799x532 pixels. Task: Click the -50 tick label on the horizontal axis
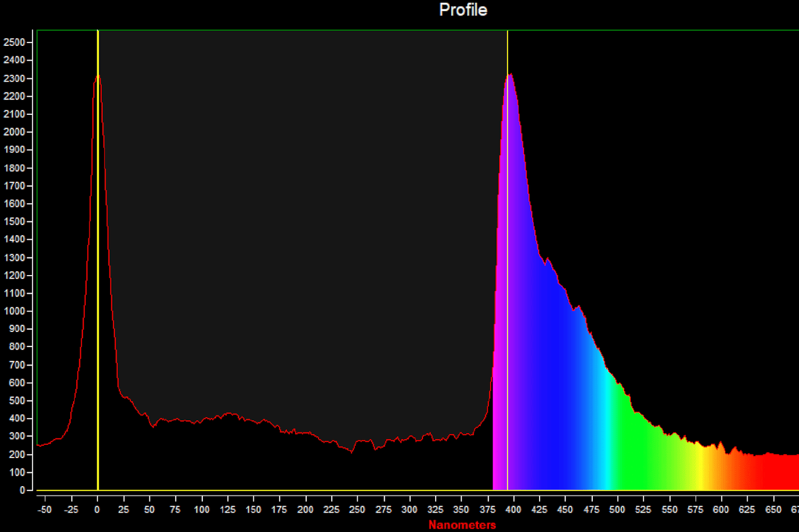tap(44, 509)
